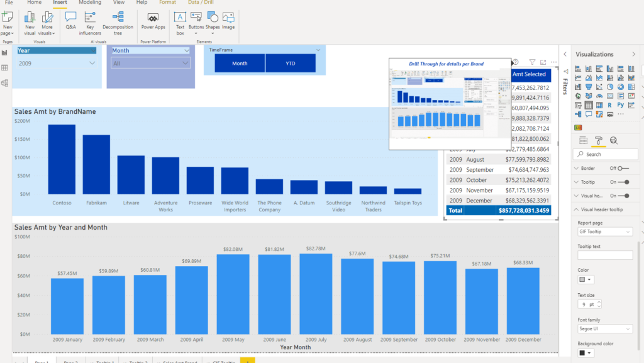Open the File menu
The width and height of the screenshot is (644, 363).
pyautogui.click(x=9, y=3)
